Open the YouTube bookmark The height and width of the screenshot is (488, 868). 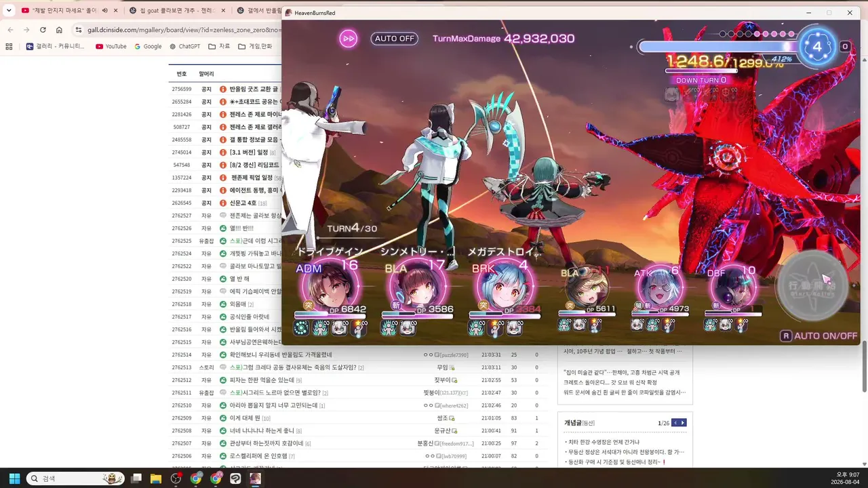[111, 46]
